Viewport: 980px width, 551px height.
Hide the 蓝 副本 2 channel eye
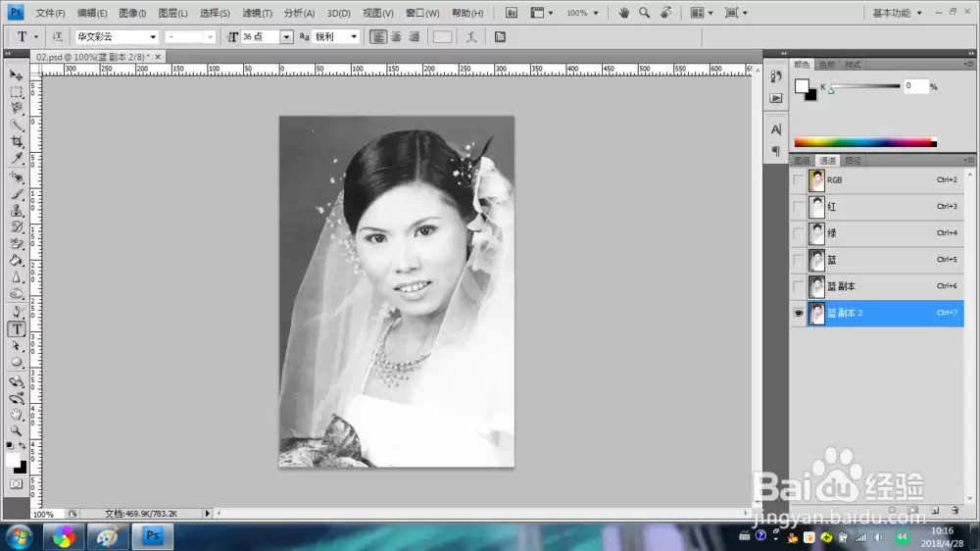click(x=798, y=313)
